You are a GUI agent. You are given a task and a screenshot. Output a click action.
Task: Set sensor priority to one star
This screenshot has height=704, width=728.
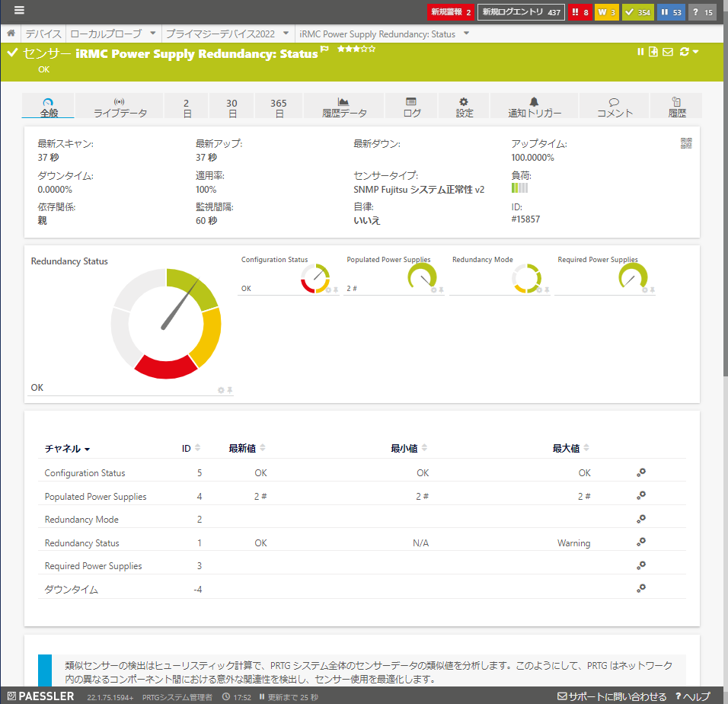tap(341, 48)
